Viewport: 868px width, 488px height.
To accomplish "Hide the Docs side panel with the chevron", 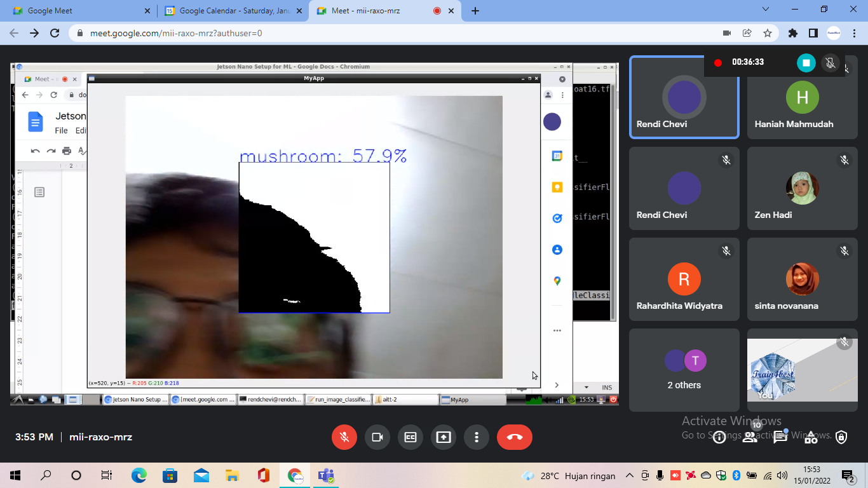I will tap(557, 385).
